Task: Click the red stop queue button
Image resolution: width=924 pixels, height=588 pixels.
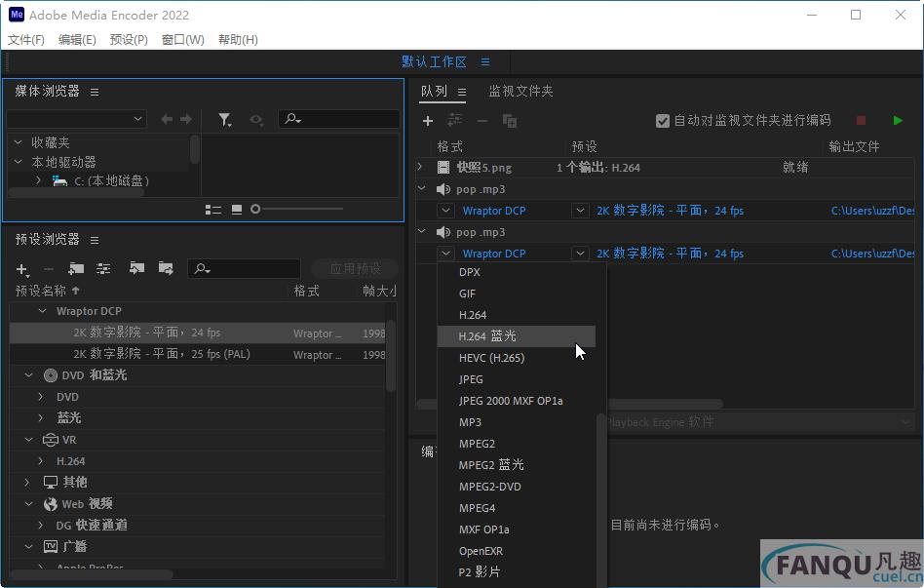Action: pyautogui.click(x=861, y=120)
